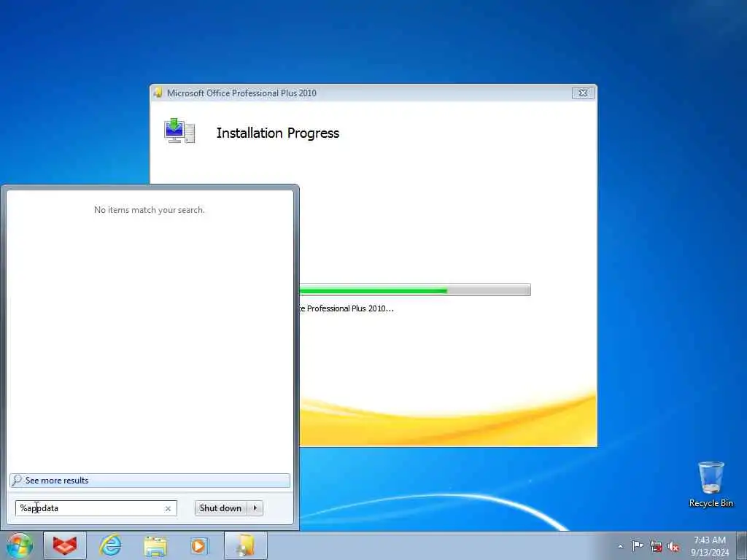Open the Windows Start orb

click(20, 545)
